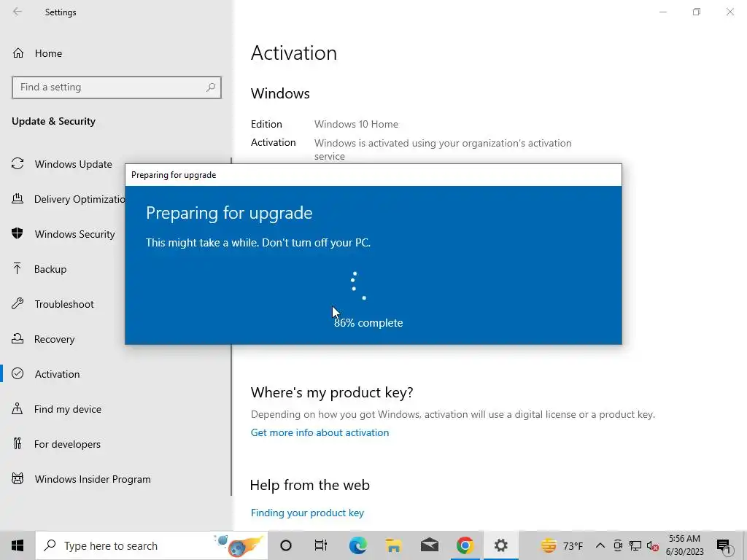Screen dimensions: 747x560
Task: Select Troubleshoot in the sidebar
Action: point(64,304)
